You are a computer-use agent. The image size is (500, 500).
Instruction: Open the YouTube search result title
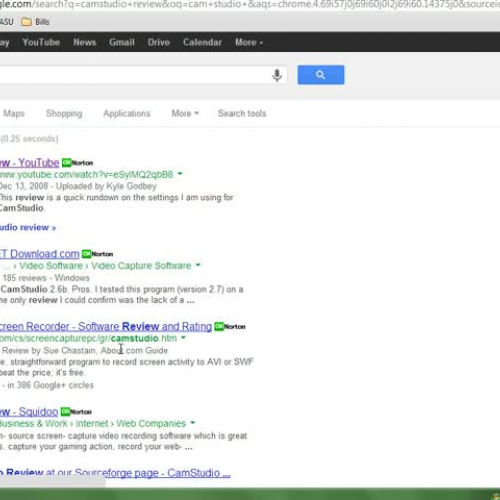(29, 163)
